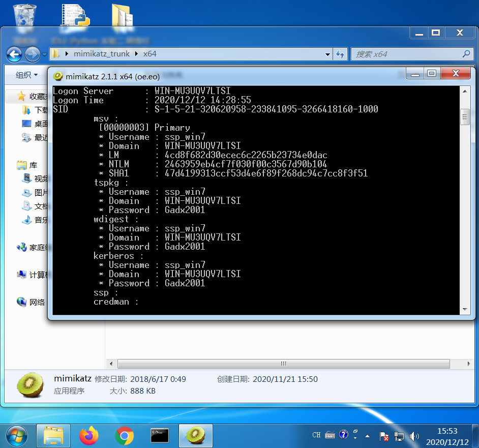
Task: Launch Google Chrome from the taskbar
Action: (125, 436)
